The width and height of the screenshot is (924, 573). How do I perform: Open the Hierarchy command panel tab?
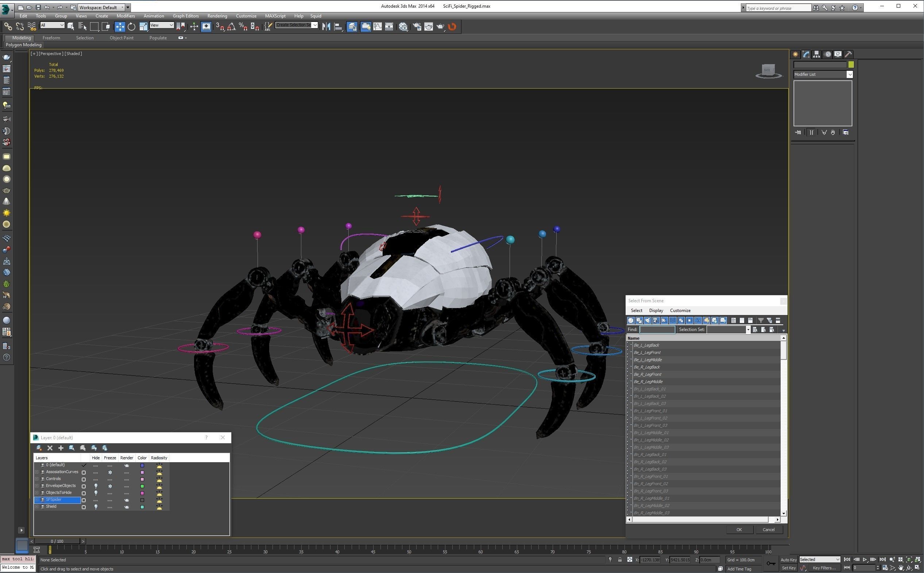pyautogui.click(x=817, y=54)
